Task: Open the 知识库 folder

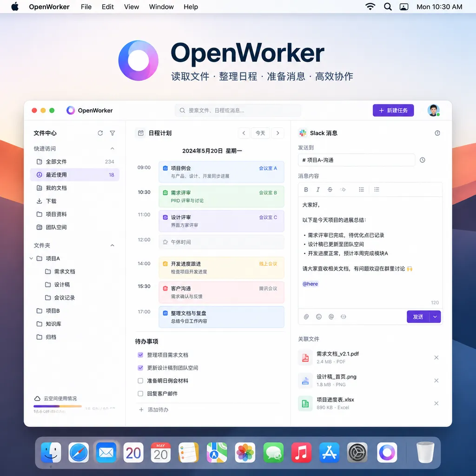Action: click(53, 324)
